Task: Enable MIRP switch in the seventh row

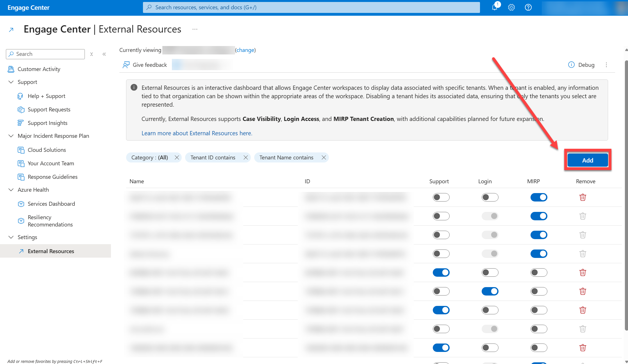Action: click(539, 310)
